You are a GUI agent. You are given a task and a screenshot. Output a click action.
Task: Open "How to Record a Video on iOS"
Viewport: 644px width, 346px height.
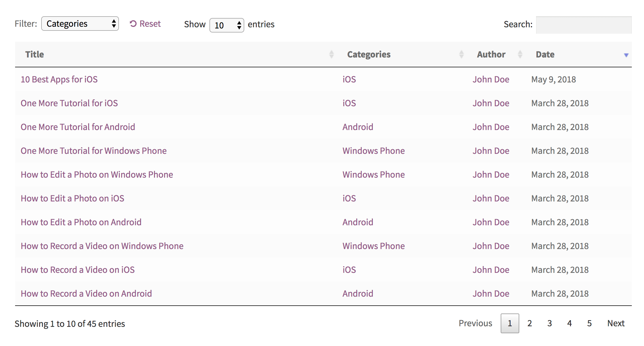click(x=78, y=270)
